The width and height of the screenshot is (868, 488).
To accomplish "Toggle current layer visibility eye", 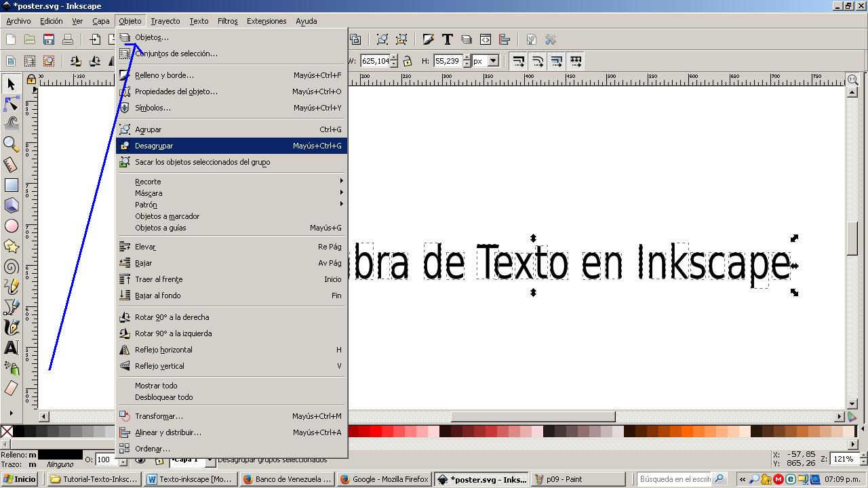I will 140,460.
